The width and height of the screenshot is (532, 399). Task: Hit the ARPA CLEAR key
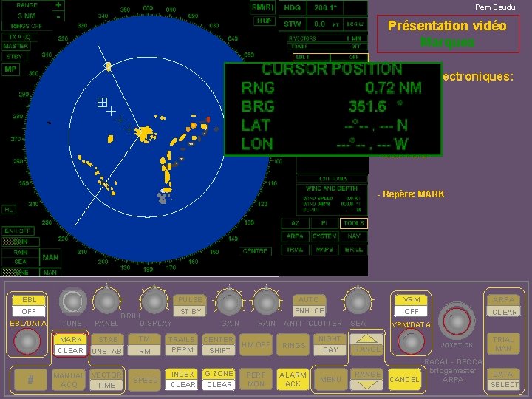tap(503, 306)
